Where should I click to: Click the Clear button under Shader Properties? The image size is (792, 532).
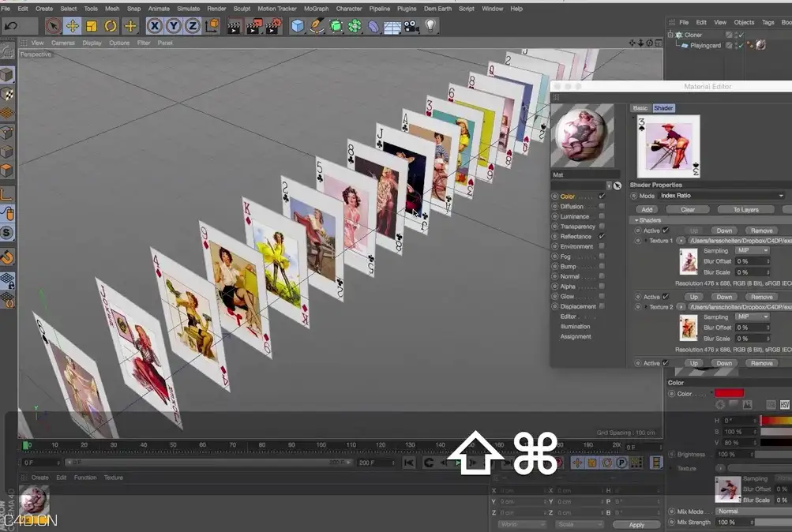(x=688, y=209)
